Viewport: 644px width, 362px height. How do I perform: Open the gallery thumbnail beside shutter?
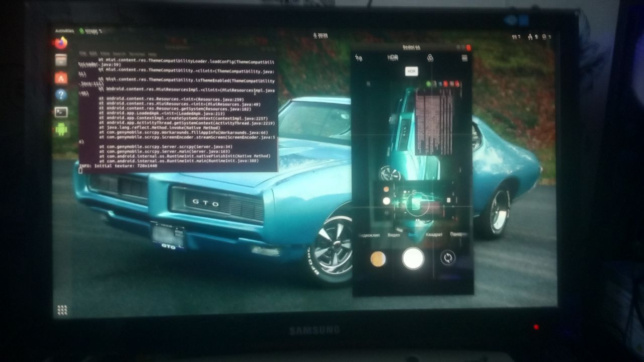coord(378,258)
